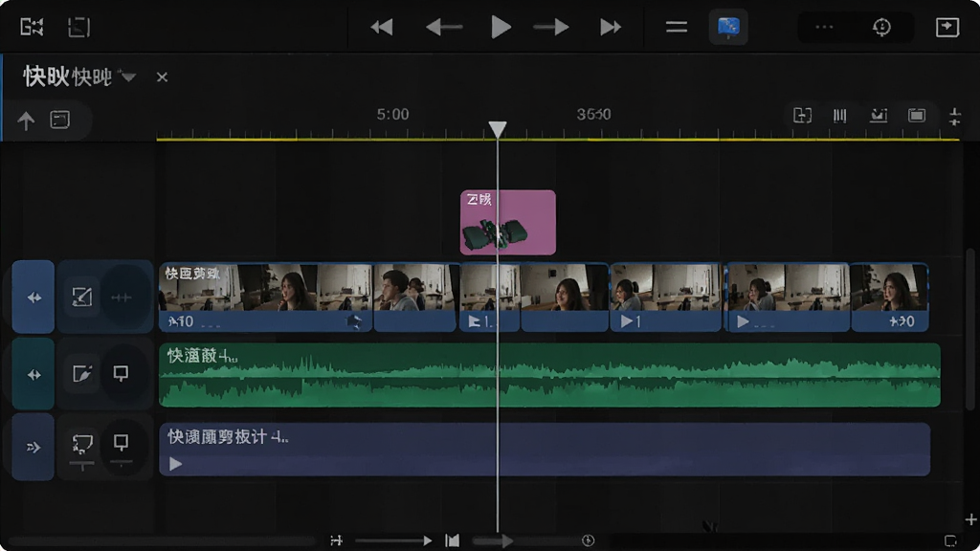The image size is (980, 551).
Task: Select the pink overlay clip above video track
Action: coord(508,222)
